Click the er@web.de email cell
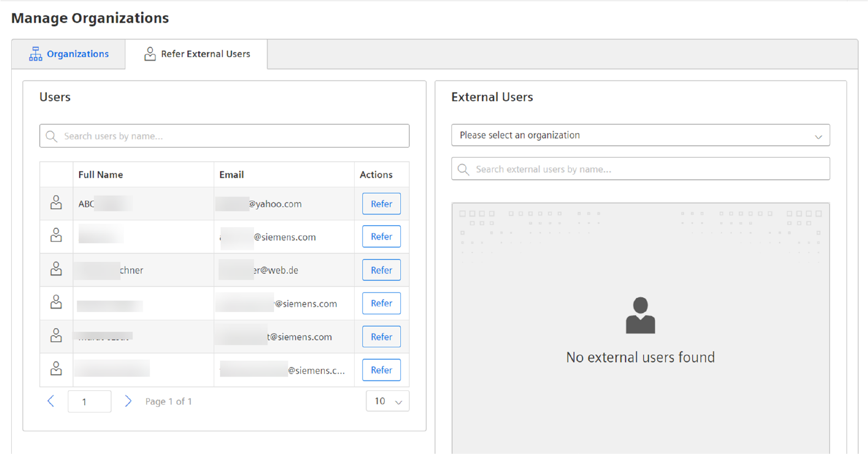868x454 pixels. 284,270
